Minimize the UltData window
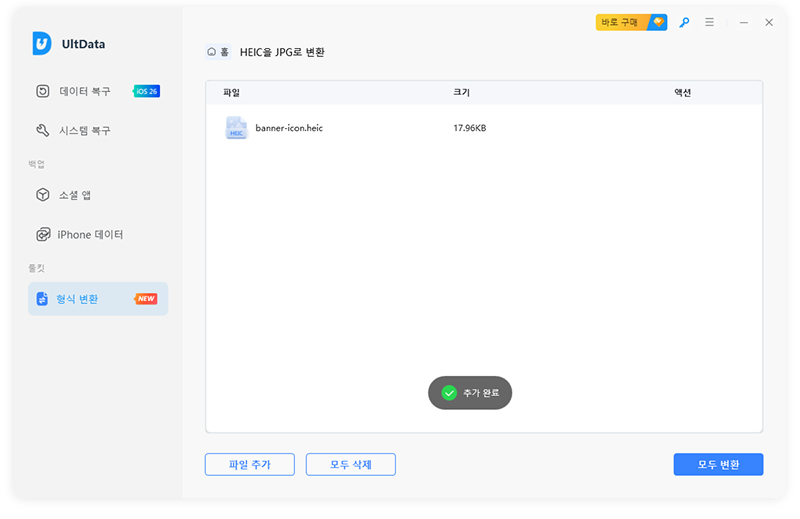The height and width of the screenshot is (519, 800). pos(743,22)
